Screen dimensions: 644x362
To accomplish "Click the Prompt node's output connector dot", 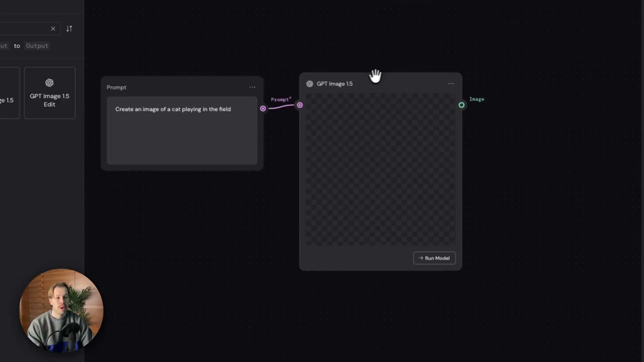I will 263,109.
